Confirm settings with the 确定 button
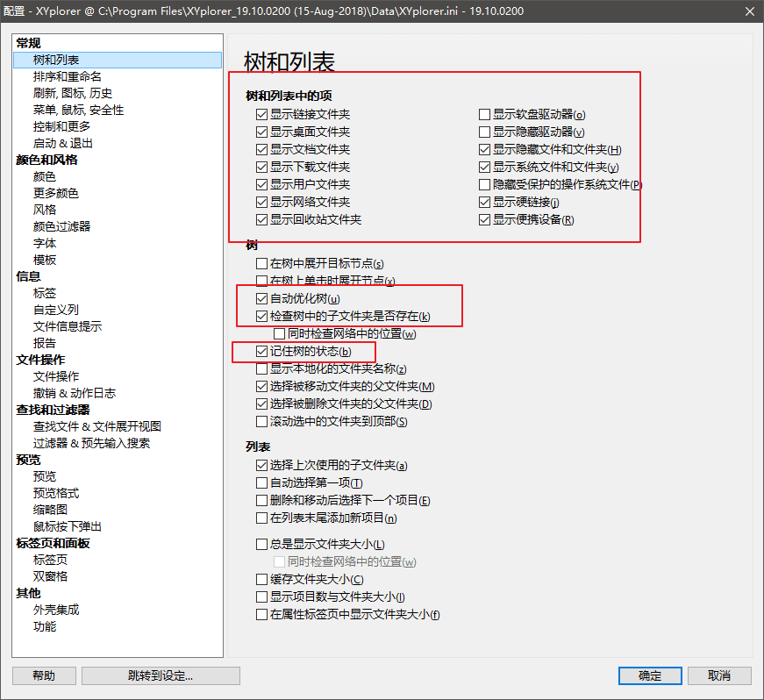 [649, 675]
